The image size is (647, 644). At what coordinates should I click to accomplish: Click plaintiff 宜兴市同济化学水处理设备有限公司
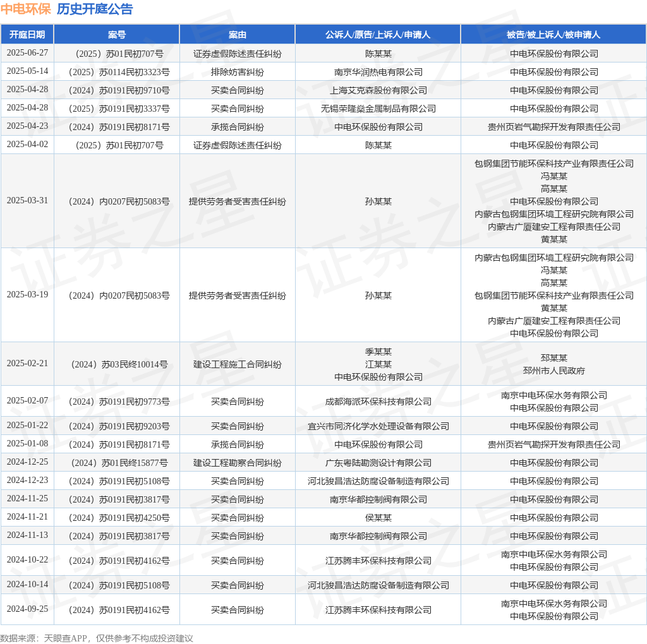coord(378,426)
